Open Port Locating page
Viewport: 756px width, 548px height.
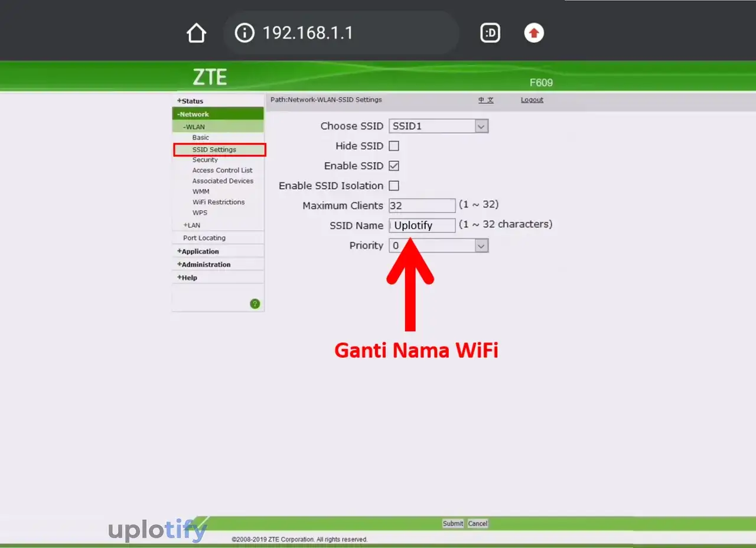click(204, 238)
